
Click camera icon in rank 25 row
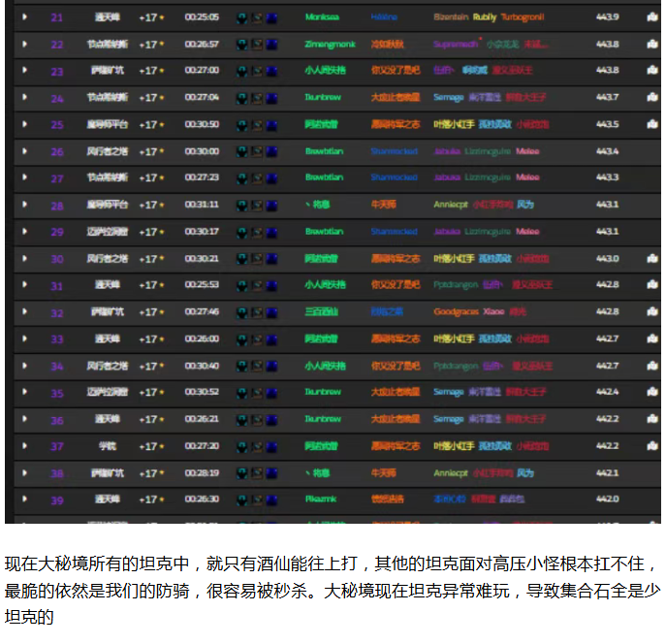click(651, 124)
